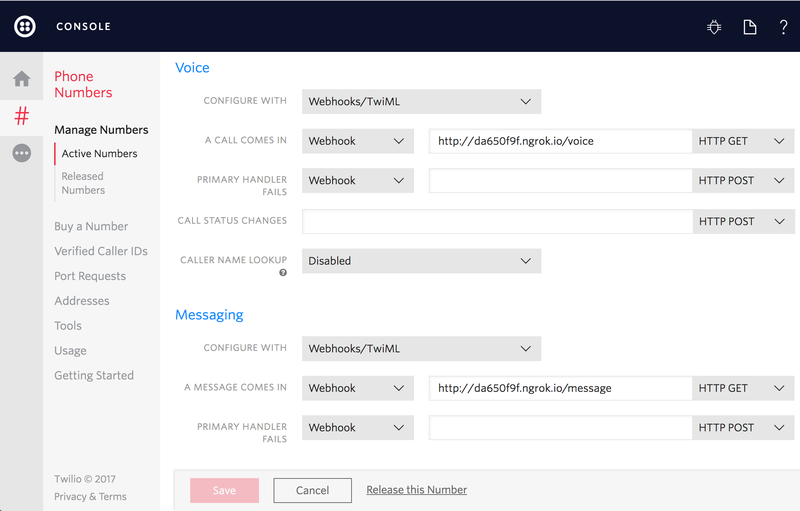Open A Call Comes In Webhook dropdown
The width and height of the screenshot is (800, 511).
coord(358,141)
